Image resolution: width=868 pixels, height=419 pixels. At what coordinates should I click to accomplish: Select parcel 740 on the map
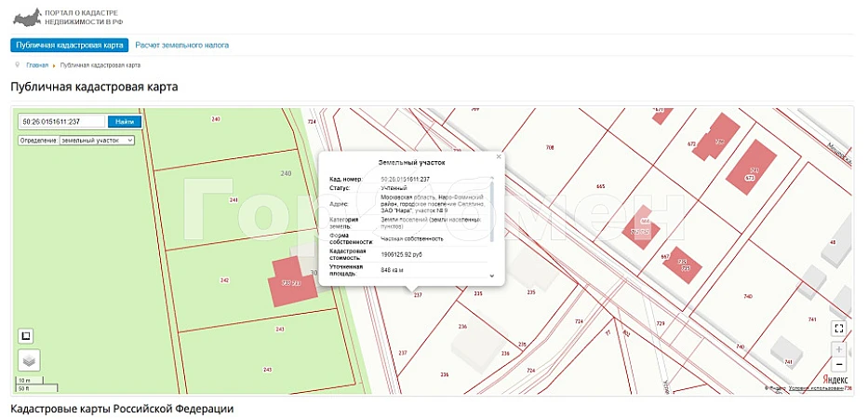[x=749, y=296]
